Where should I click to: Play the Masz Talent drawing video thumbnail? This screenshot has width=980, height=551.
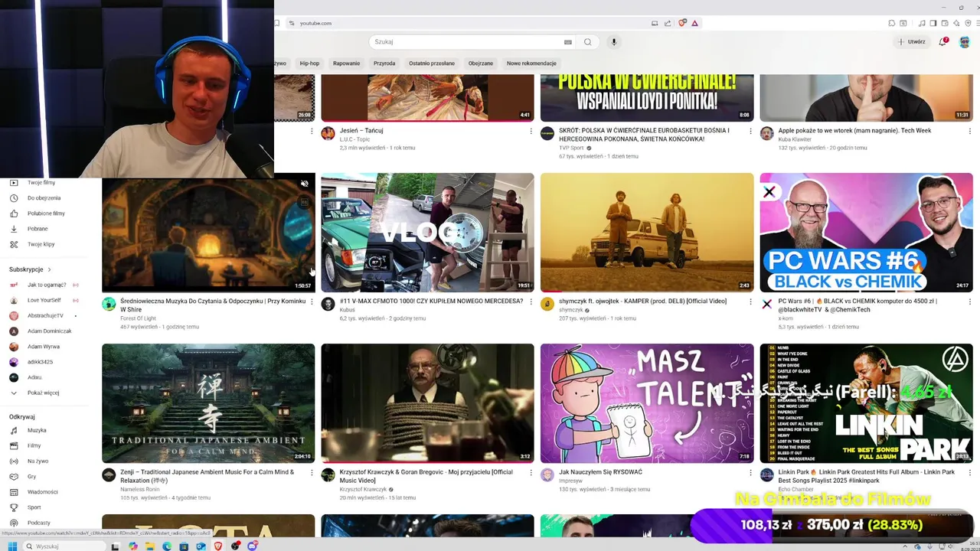[647, 403]
